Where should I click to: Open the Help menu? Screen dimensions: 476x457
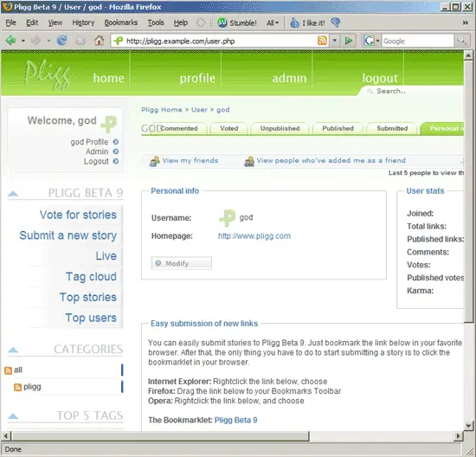pyautogui.click(x=181, y=23)
